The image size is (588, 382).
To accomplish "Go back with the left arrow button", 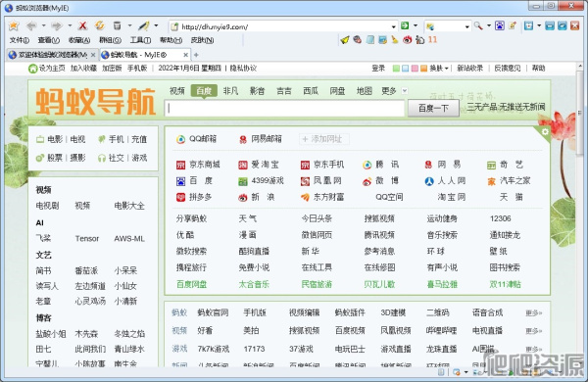I will [31, 25].
